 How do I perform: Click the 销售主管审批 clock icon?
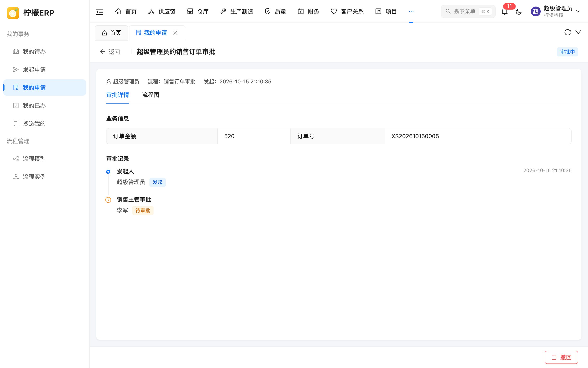[108, 200]
